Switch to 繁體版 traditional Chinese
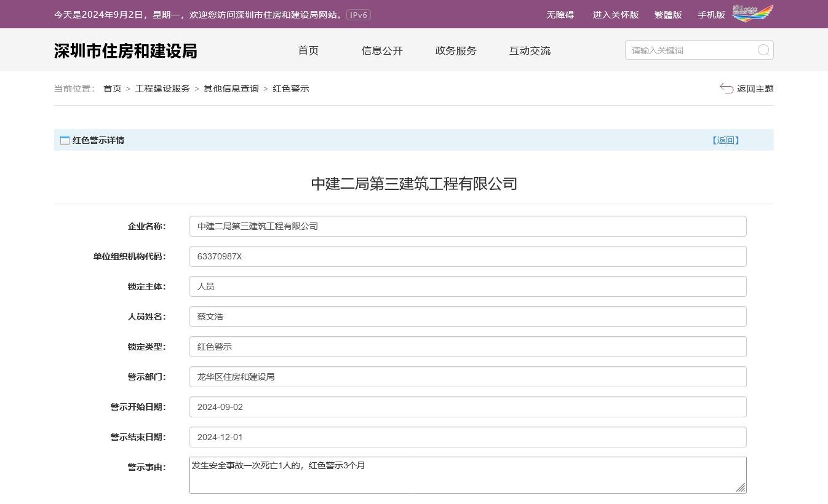 click(668, 15)
